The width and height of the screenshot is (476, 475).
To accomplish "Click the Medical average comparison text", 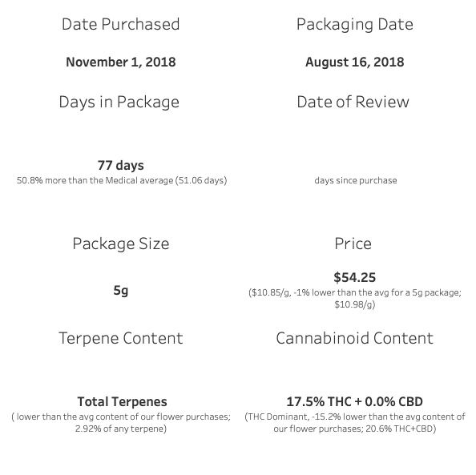I will [122, 180].
